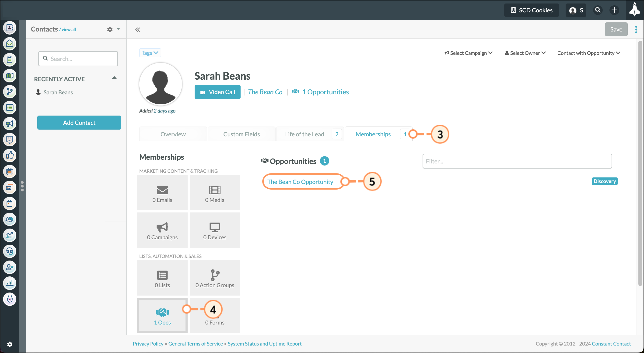Open the chat smiley sidebar icon
This screenshot has height=353, width=644.
[10, 140]
